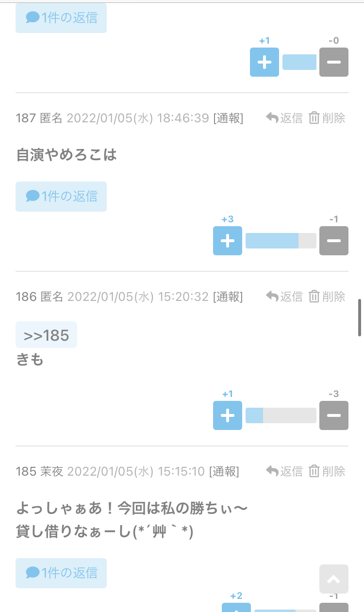Delete comment 186 using trash icon
Viewport: 364px width, 612px height.
click(x=327, y=297)
